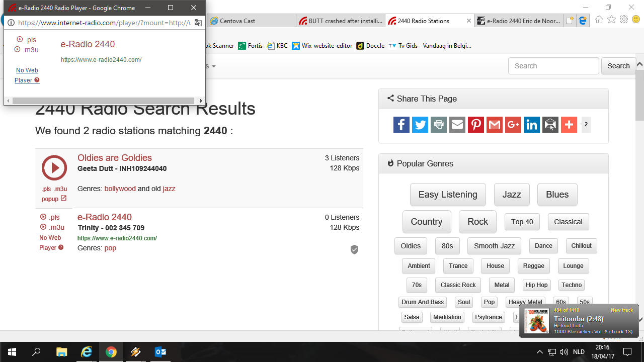The image size is (644, 362).
Task: Open Outlook from the taskbar
Action: pos(160,352)
